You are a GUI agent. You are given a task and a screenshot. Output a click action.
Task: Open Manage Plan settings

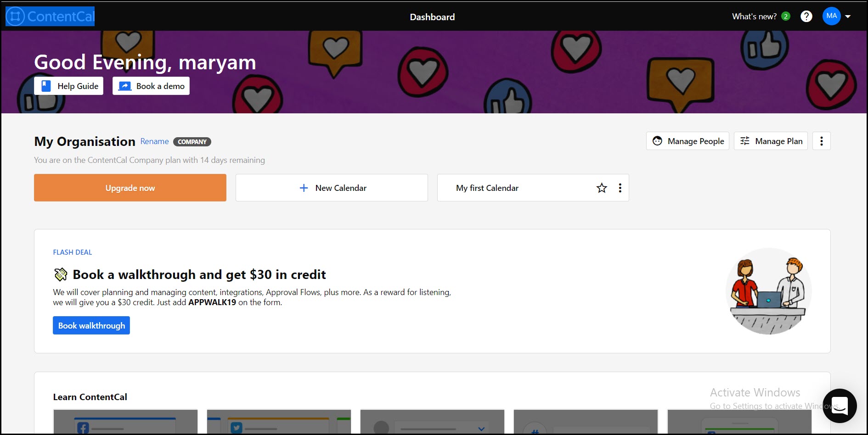click(771, 141)
